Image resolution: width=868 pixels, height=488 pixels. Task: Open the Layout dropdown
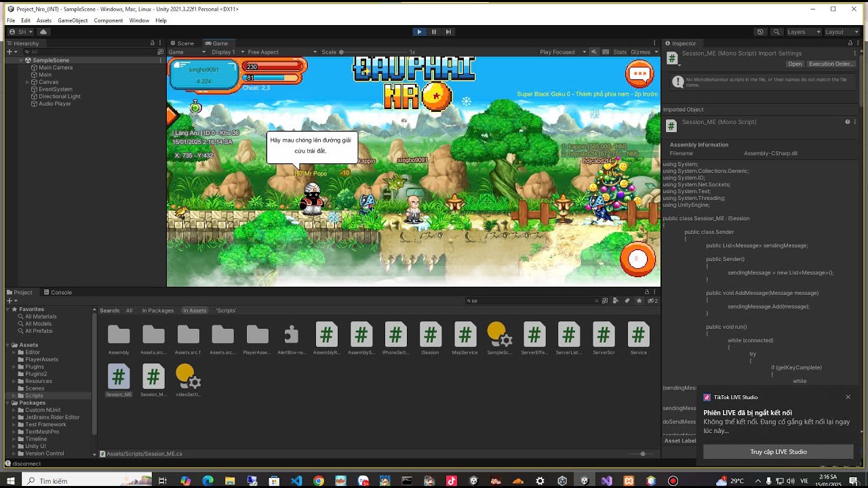click(841, 32)
